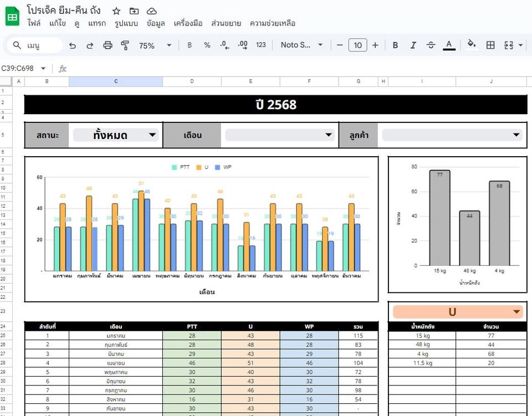Open the cell borders tool
The height and width of the screenshot is (416, 532).
pos(490,45)
